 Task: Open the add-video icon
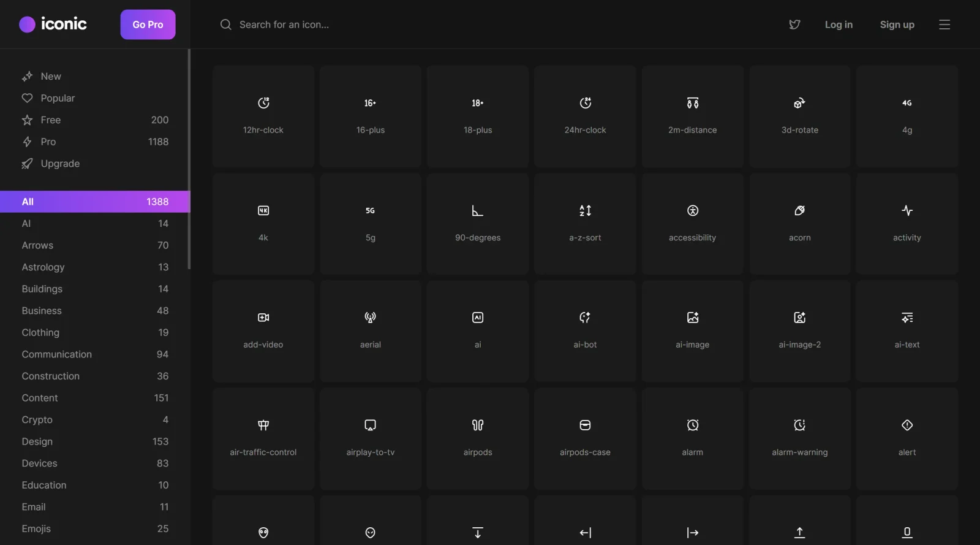(263, 331)
